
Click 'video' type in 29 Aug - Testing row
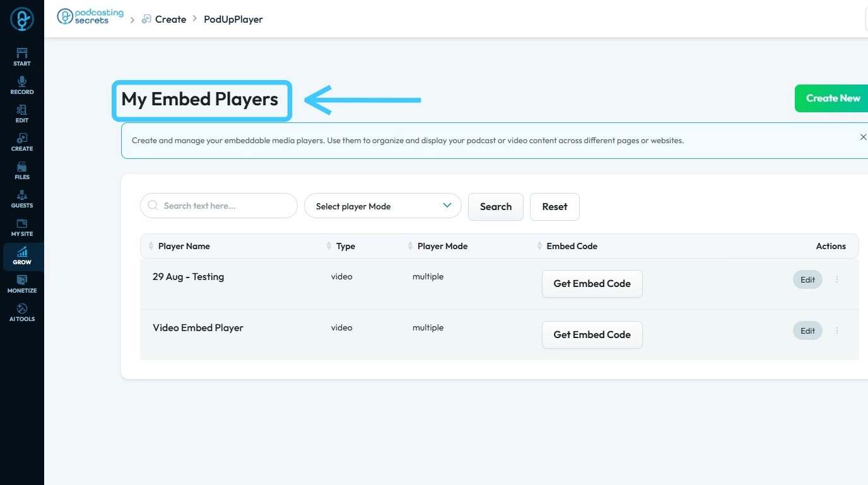[x=342, y=276]
